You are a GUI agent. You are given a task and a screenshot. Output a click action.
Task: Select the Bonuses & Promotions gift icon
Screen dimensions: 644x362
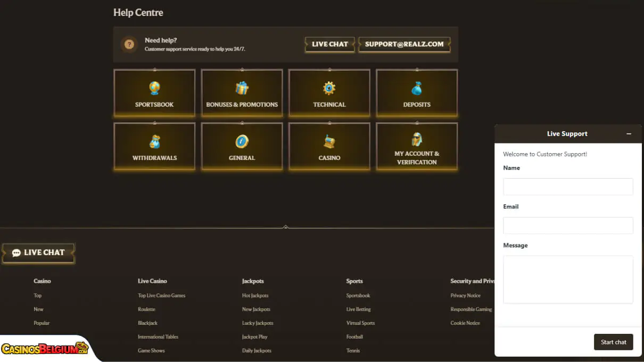pos(242,88)
